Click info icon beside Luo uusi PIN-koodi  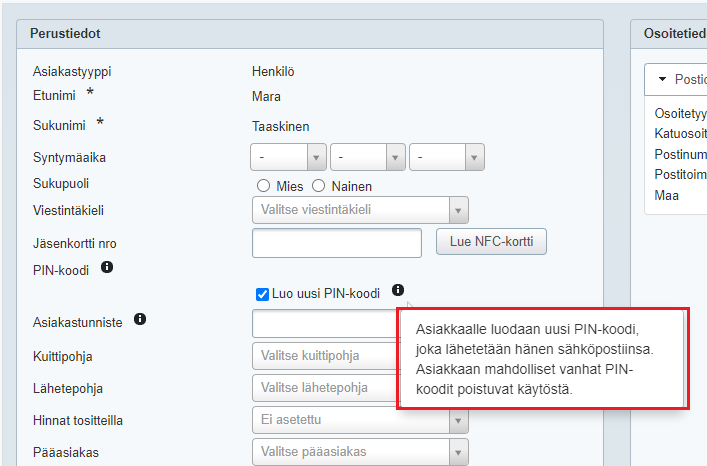(x=398, y=290)
